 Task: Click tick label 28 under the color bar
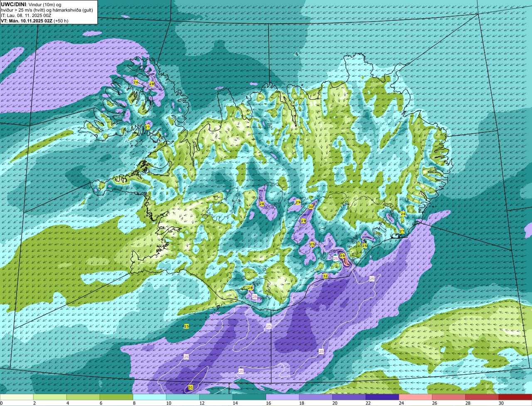tap(468, 403)
